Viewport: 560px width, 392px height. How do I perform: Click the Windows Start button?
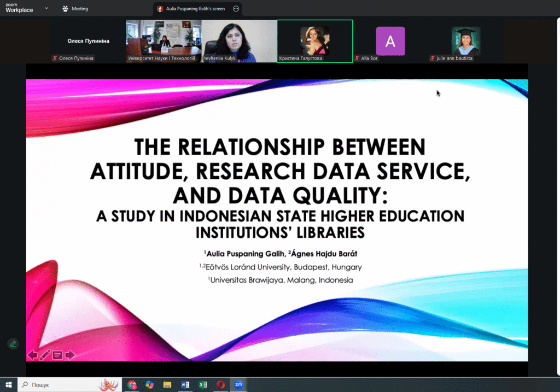(x=9, y=384)
